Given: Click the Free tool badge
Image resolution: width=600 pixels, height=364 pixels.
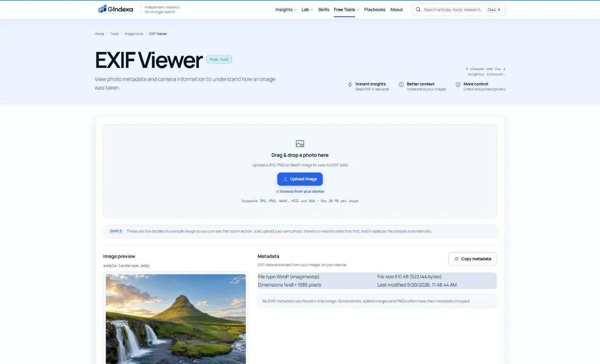Looking at the screenshot, I should pos(219,60).
